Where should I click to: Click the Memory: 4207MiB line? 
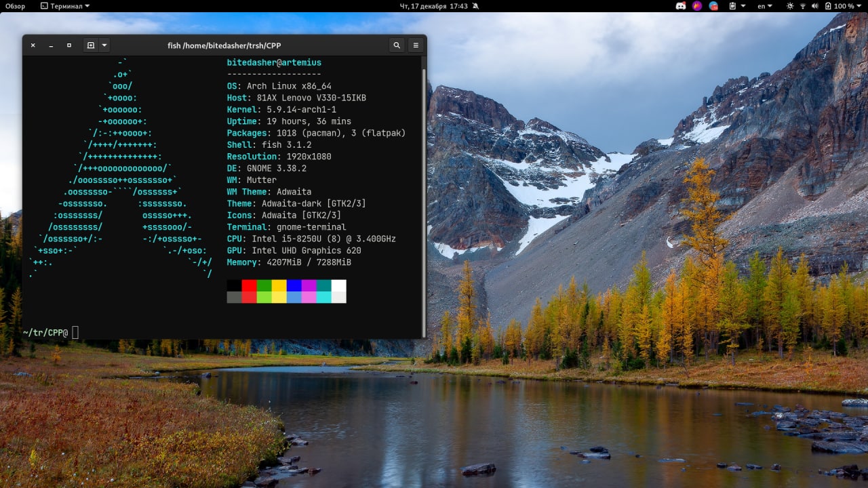coord(289,262)
